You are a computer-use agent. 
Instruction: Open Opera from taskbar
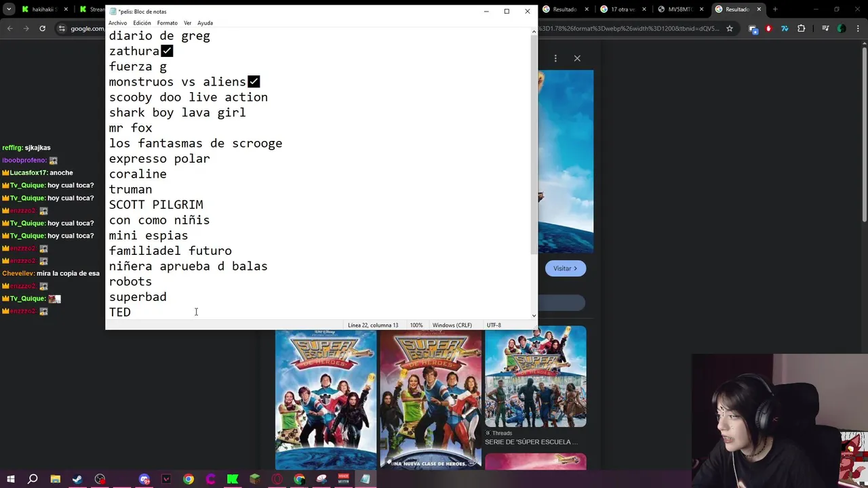(x=277, y=479)
